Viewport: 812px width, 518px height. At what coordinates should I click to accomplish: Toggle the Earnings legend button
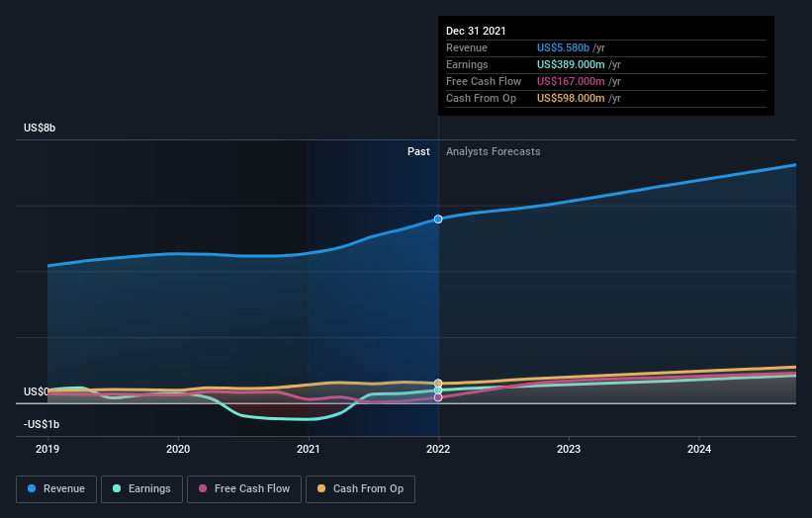click(x=141, y=489)
